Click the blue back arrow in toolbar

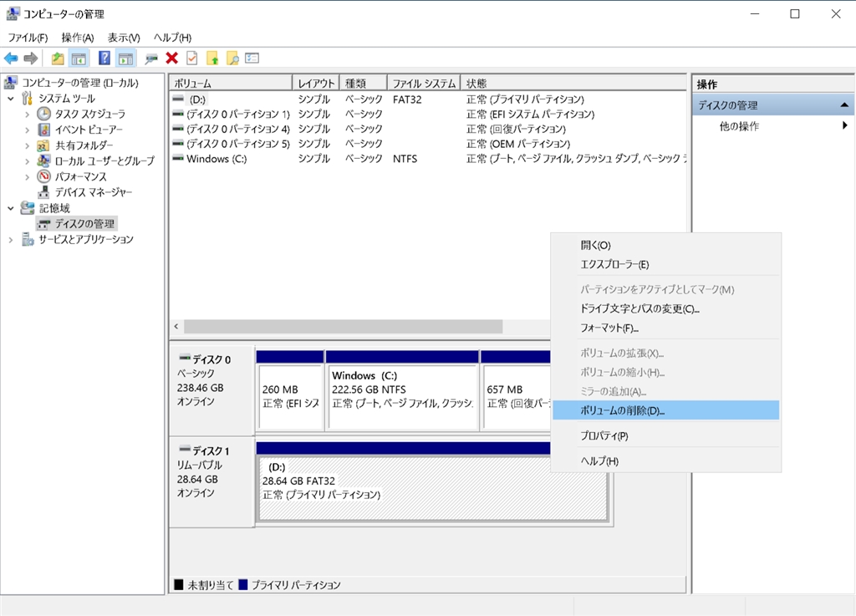tap(11, 59)
